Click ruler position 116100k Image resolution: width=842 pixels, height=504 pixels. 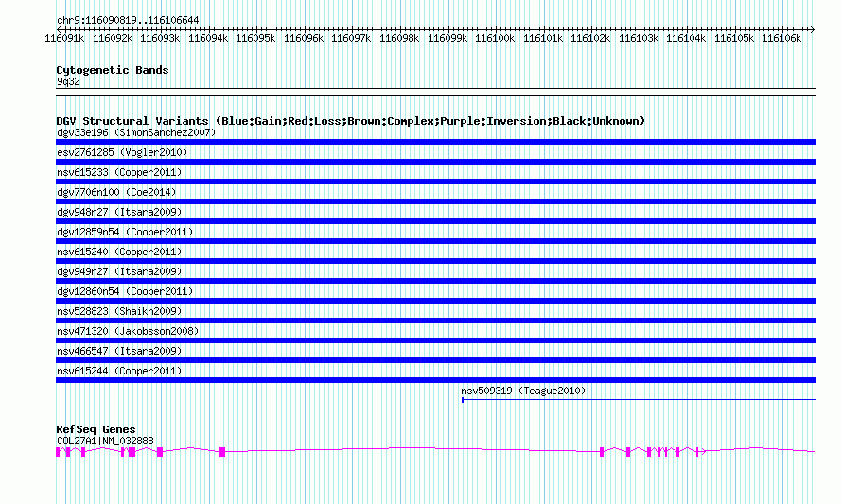tap(495, 38)
